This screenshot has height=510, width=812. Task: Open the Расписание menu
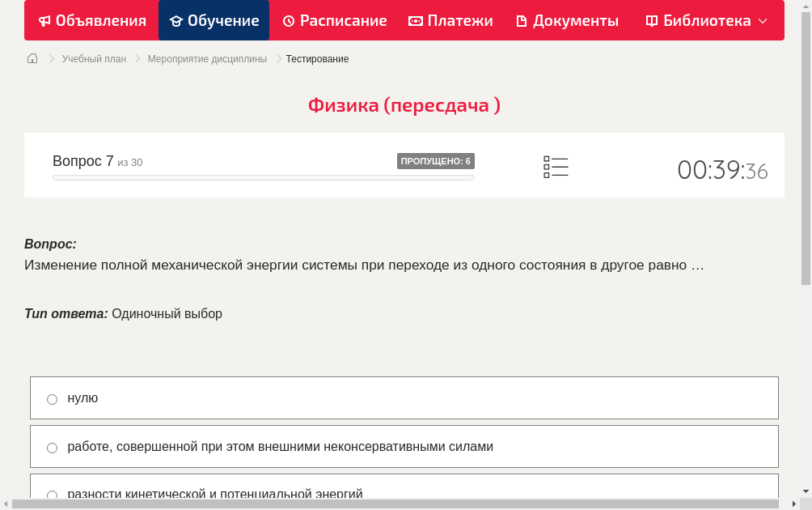coord(335,20)
